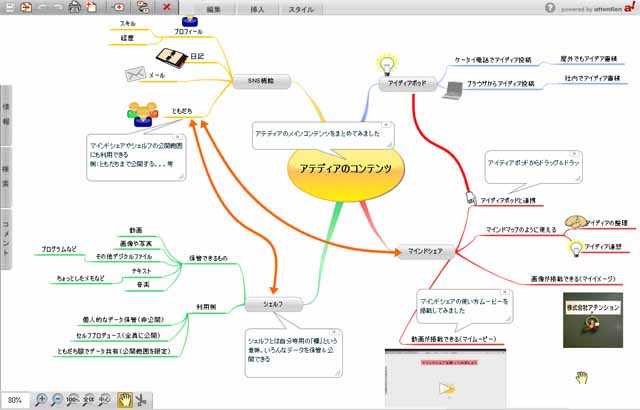
Task: Insert a relationship link between nodes
Action: pyautogui.click(x=143, y=7)
